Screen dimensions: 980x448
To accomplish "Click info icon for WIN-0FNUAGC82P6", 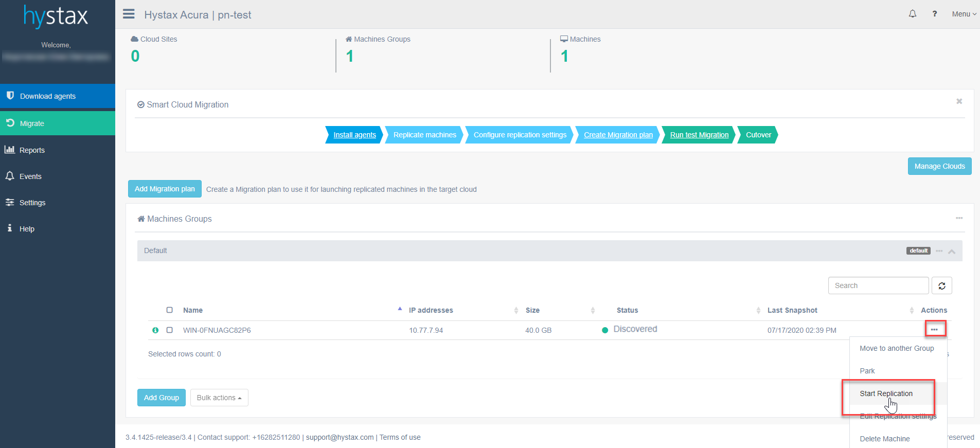I will 155,330.
